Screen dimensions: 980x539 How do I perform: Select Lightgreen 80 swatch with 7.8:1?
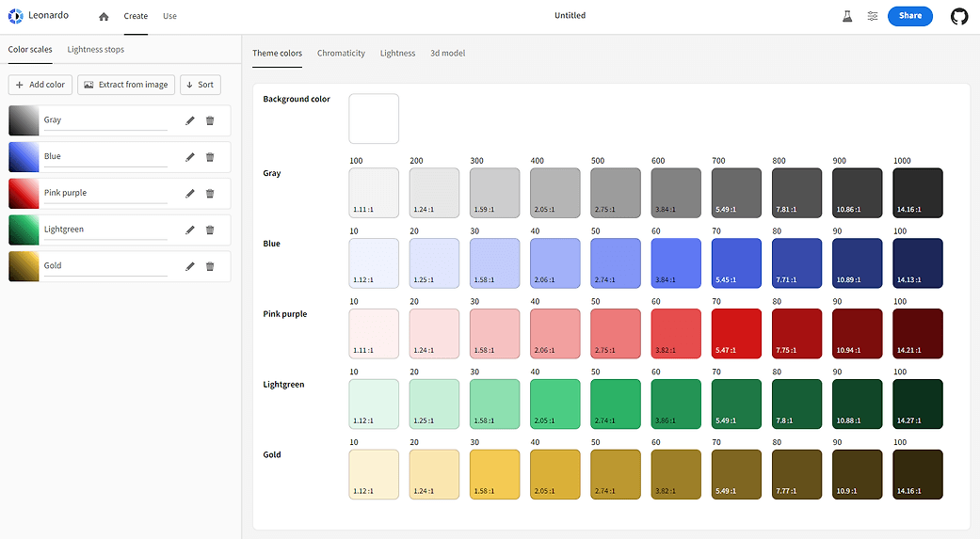(x=796, y=404)
